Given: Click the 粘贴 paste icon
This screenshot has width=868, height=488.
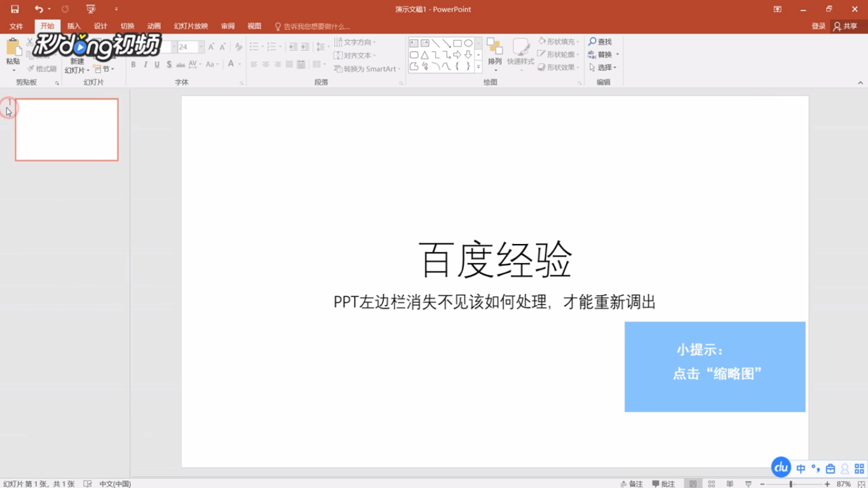Looking at the screenshot, I should (13, 47).
